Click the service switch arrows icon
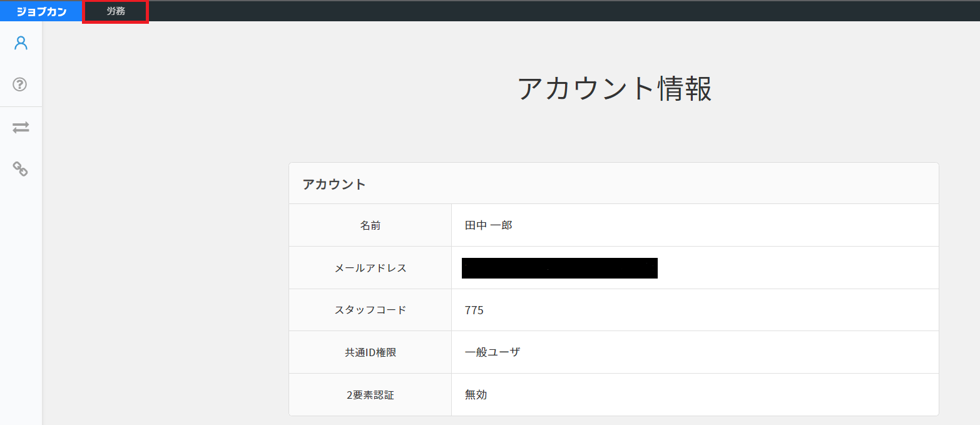The width and height of the screenshot is (980, 425). click(x=21, y=127)
